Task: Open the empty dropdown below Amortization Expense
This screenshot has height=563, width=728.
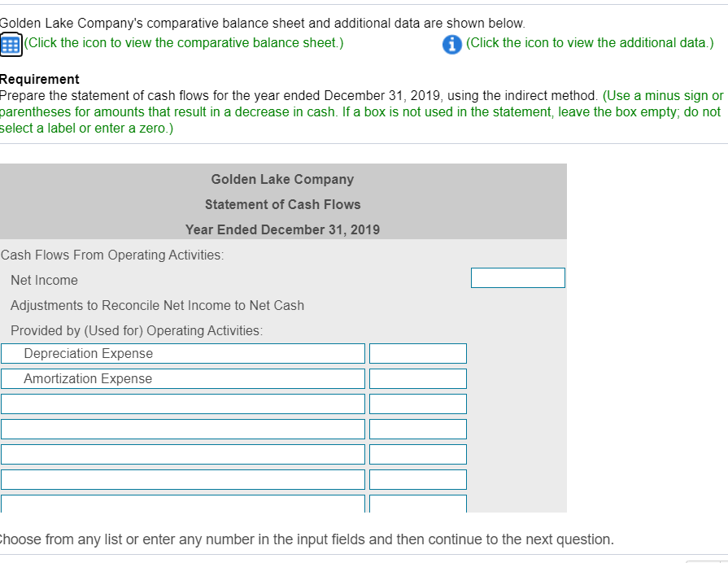Action: [182, 404]
